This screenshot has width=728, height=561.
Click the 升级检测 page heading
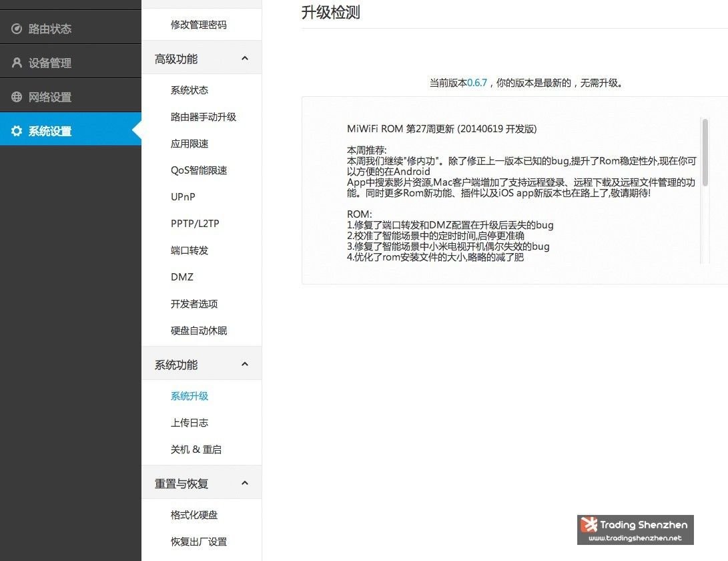[330, 12]
